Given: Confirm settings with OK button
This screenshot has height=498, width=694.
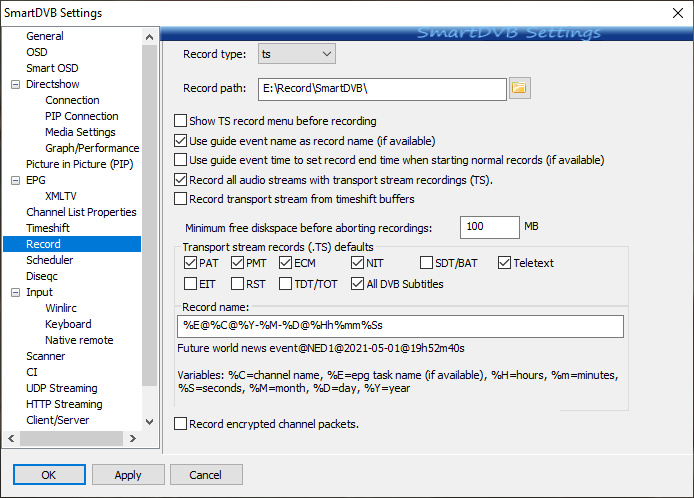Looking at the screenshot, I should [49, 475].
